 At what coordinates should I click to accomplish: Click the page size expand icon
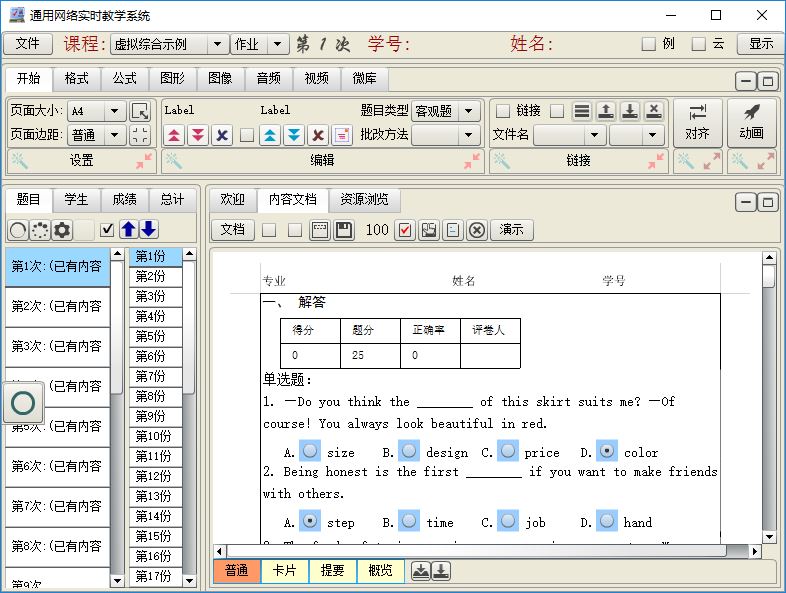click(x=140, y=111)
